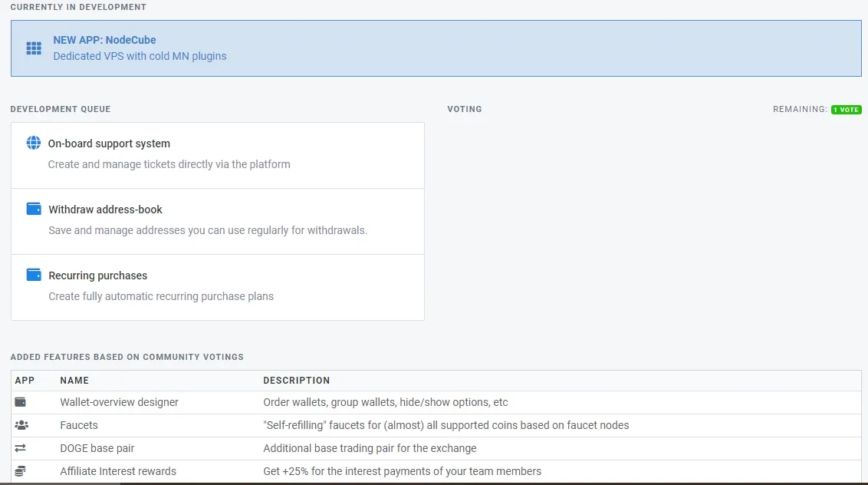The image size is (868, 485).
Task: Open the NEW APP: NodeCube banner
Action: click(x=436, y=48)
